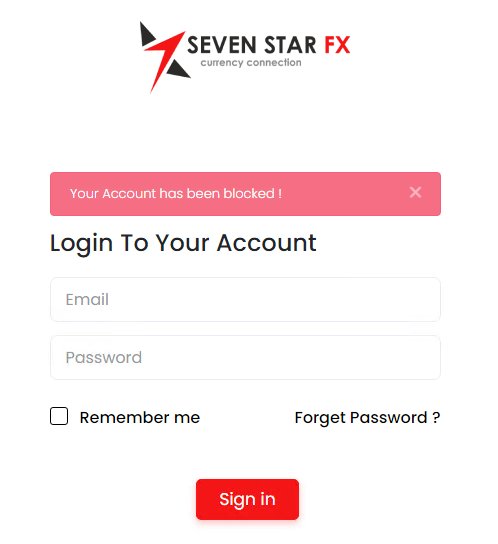Select the red FX portion of the logo

337,45
